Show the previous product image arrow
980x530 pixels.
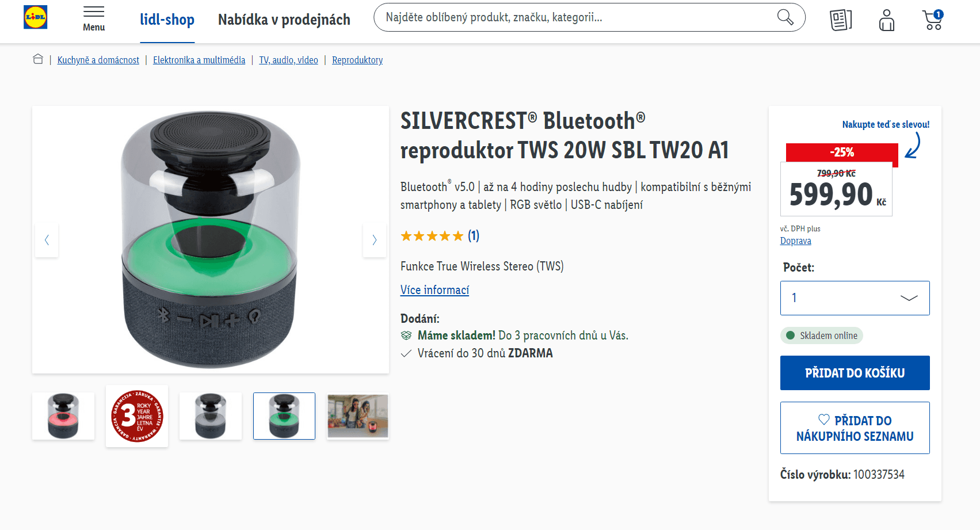[47, 240]
